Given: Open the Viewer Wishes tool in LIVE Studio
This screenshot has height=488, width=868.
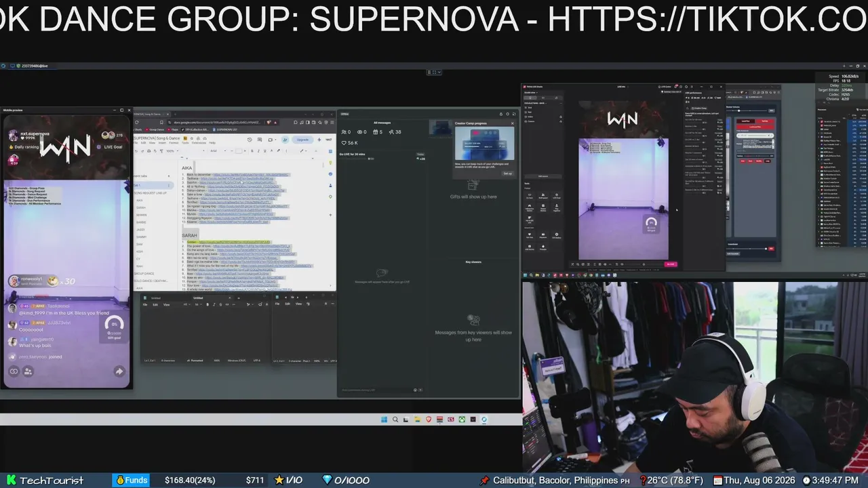Looking at the screenshot, I should [543, 207].
